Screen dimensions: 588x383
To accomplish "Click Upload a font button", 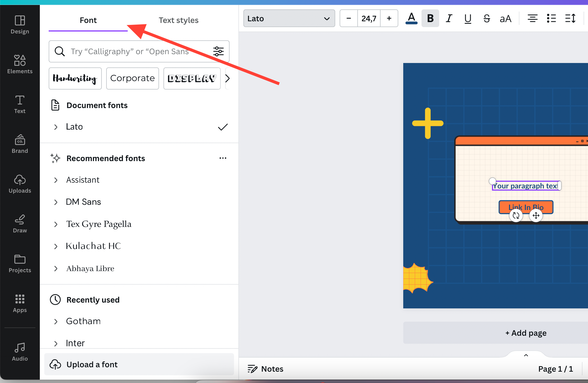I will click(x=92, y=364).
